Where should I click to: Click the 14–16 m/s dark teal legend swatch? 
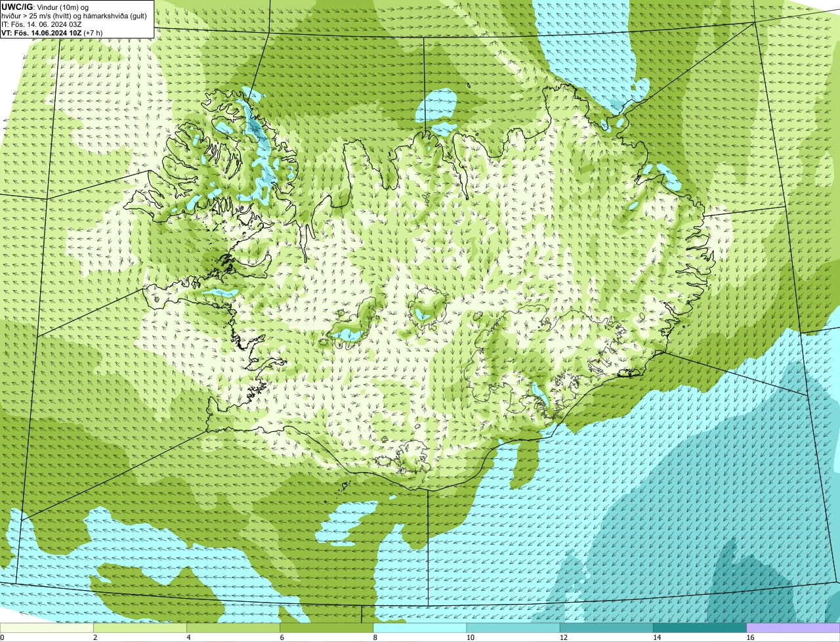pos(700,628)
